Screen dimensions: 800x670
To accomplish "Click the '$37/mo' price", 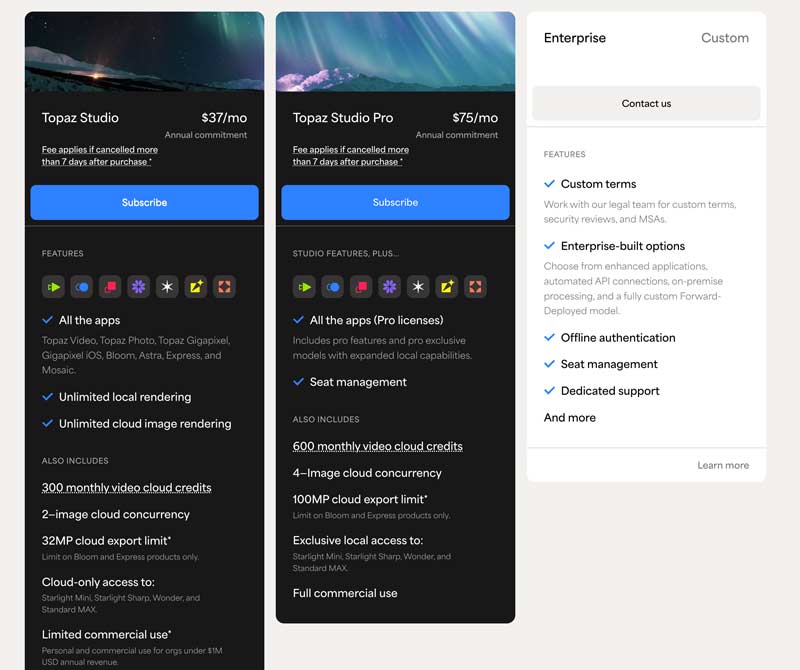I will tap(224, 118).
